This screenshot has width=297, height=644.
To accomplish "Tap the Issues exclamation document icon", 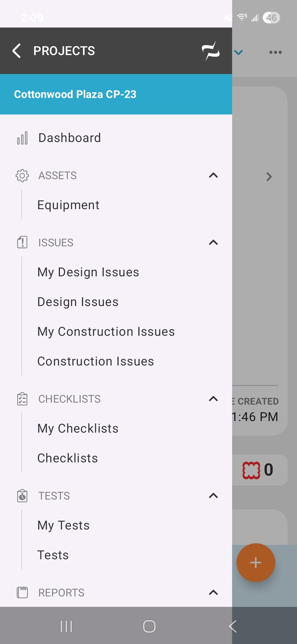I will [x=22, y=242].
